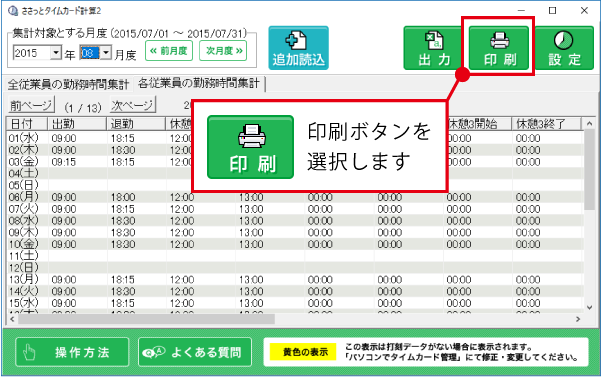Switch to 各従業員の勤務時間集計 tab
The height and width of the screenshot is (377, 601).
[199, 84]
